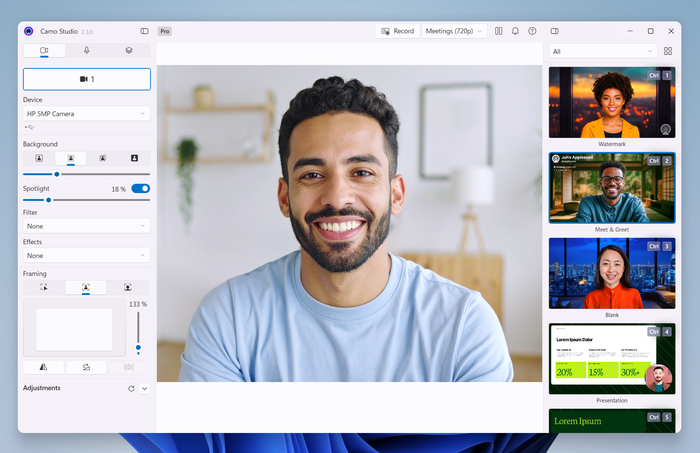This screenshot has height=453, width=700.
Task: Switch to the microphone audio tab
Action: [x=87, y=50]
